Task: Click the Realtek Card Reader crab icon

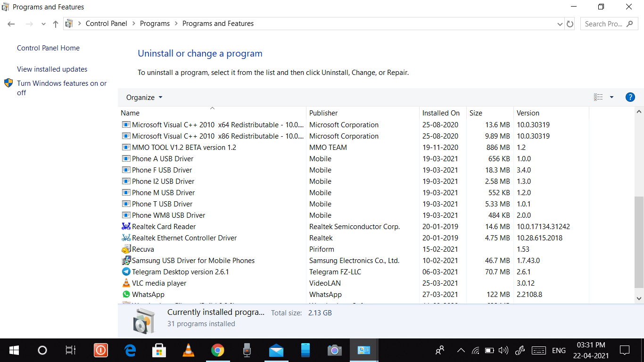Action: (x=126, y=227)
